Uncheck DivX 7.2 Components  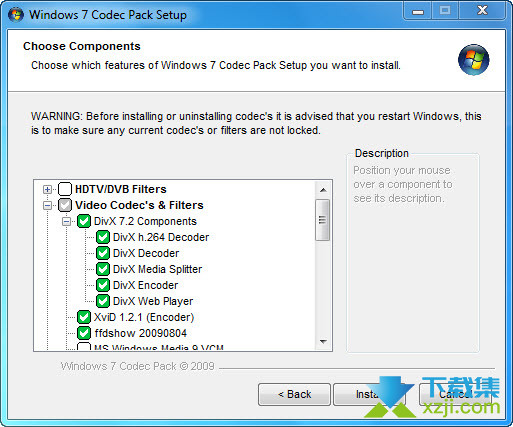(x=84, y=221)
